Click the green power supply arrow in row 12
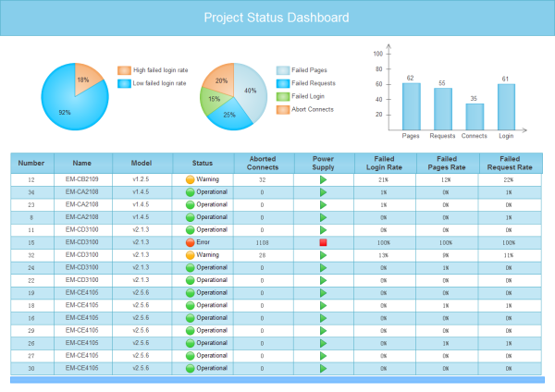555x392 pixels. click(323, 179)
